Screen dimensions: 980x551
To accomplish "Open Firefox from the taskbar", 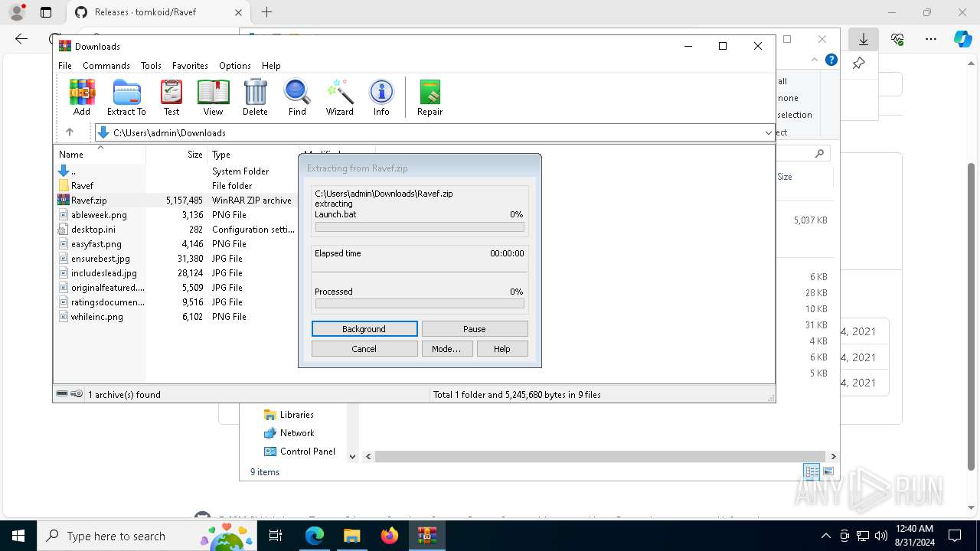I will point(390,536).
